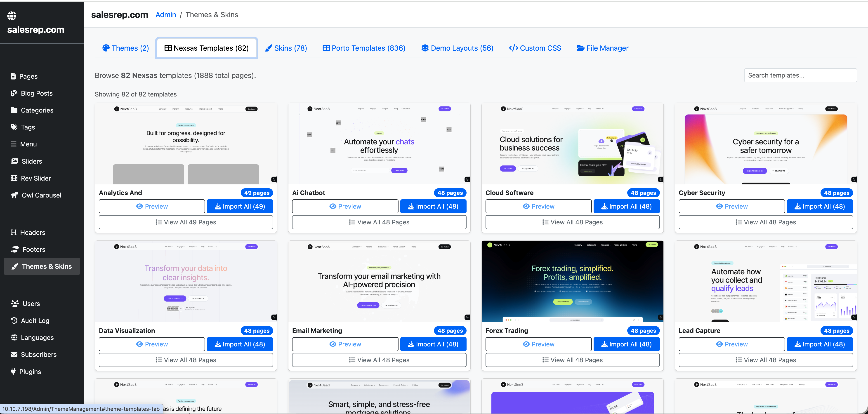Screen dimensions: 868x414
Task: Navigate back via the Admin breadcrumb link
Action: [165, 14]
